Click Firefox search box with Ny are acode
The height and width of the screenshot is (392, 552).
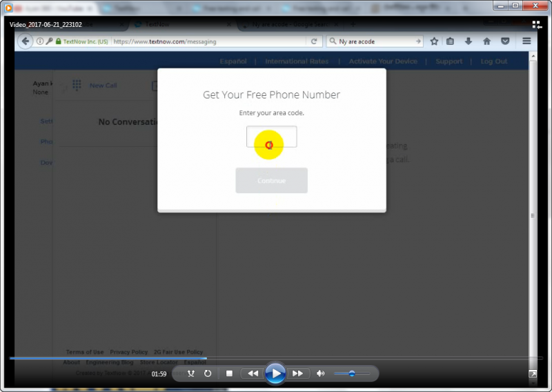click(x=375, y=41)
